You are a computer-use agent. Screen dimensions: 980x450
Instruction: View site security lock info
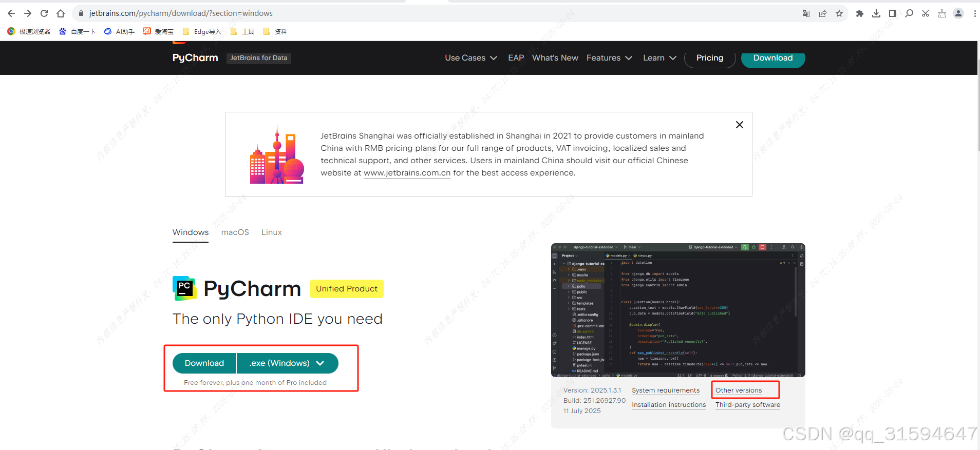81,13
